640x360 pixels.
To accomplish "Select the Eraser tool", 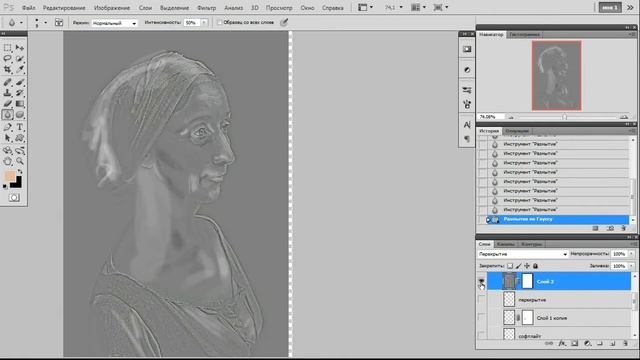I will (x=7, y=104).
